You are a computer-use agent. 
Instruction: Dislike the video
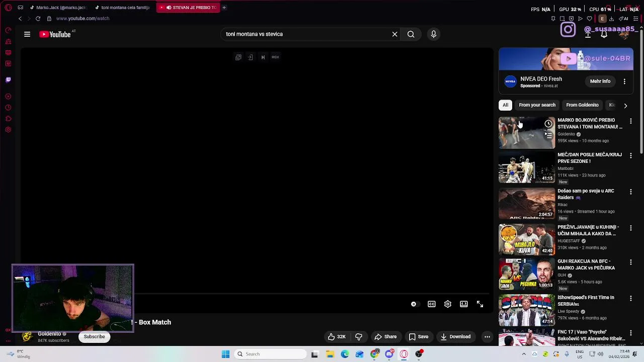(359, 337)
